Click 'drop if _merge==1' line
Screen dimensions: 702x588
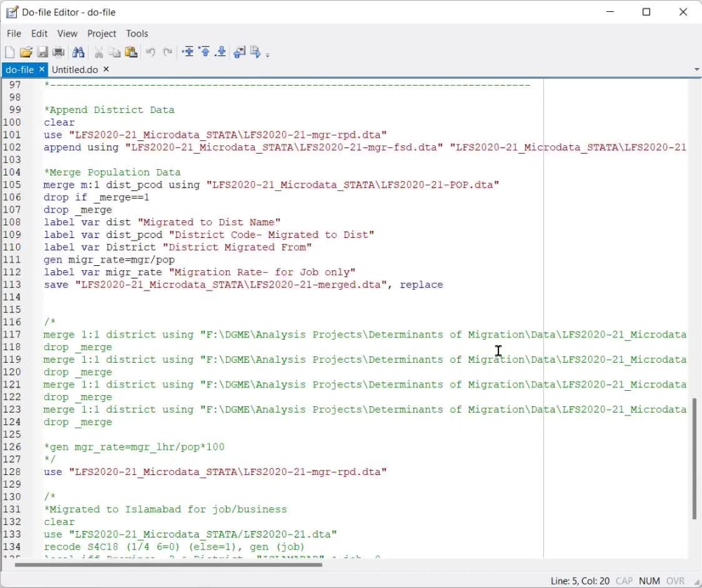point(96,197)
